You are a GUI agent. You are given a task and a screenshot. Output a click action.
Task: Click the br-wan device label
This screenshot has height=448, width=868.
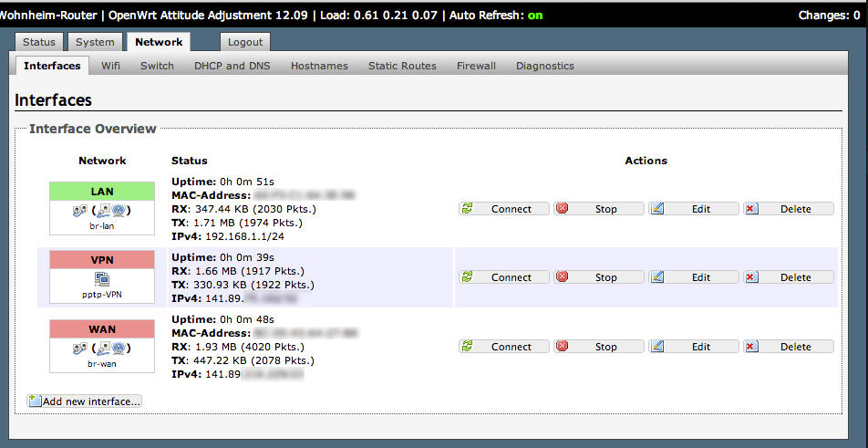click(x=102, y=364)
